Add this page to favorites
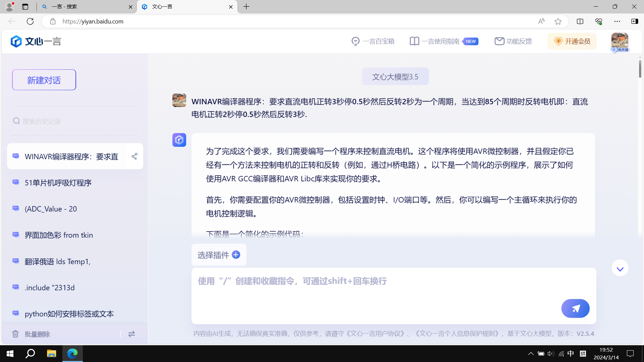The height and width of the screenshot is (362, 644). click(558, 21)
